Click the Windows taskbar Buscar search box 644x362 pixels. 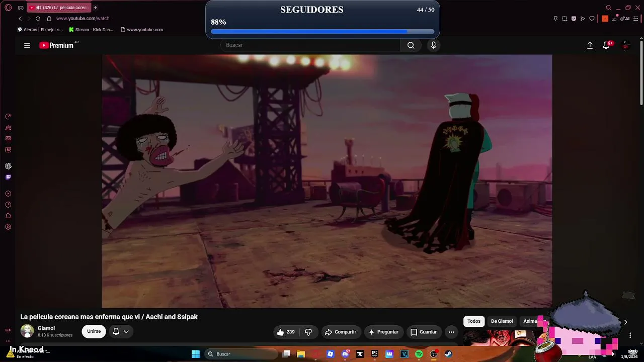242,354
